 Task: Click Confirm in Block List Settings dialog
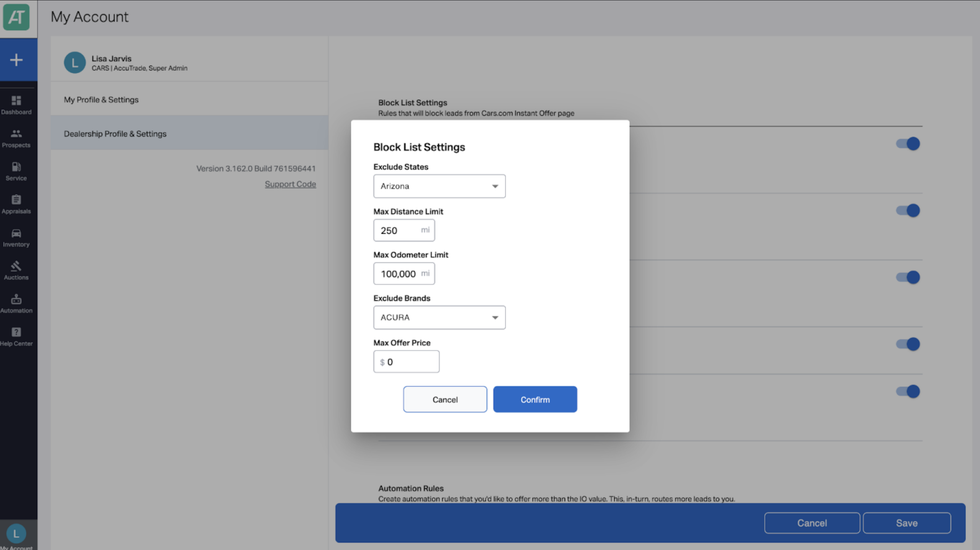535,399
